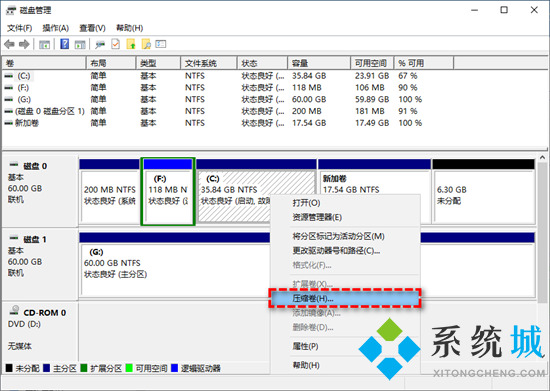
Task: Click the 扩展分区 green legend swatch
Action: 83,368
